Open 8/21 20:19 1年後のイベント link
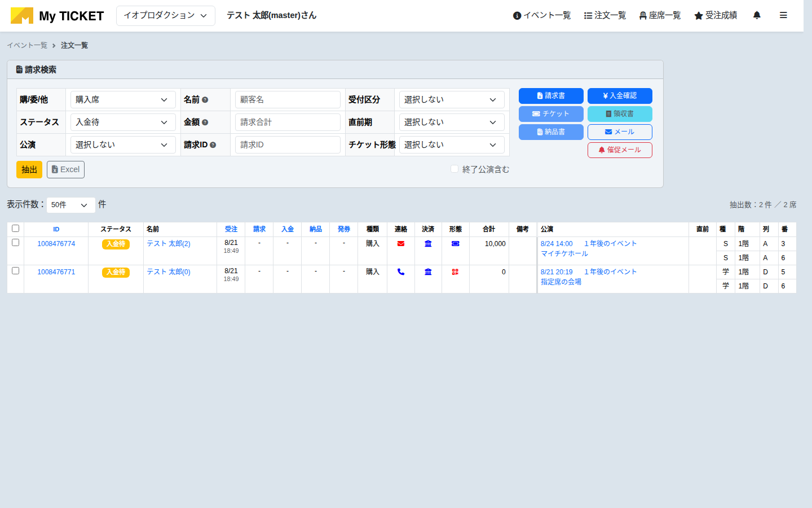The image size is (812, 508). pos(589,272)
